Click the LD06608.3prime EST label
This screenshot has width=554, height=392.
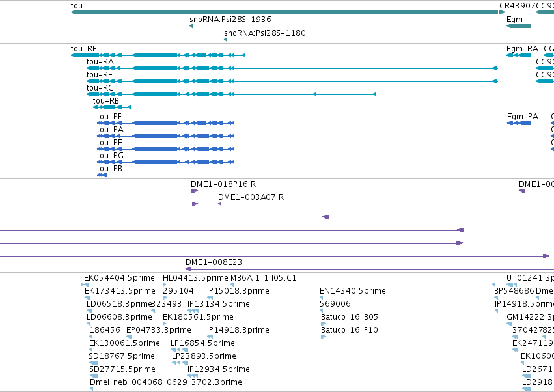(x=119, y=317)
